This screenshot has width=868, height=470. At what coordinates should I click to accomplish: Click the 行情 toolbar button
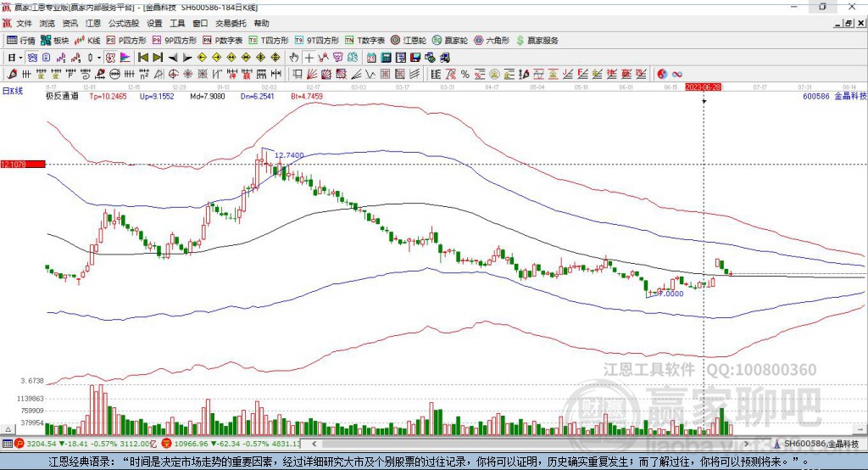click(x=21, y=41)
